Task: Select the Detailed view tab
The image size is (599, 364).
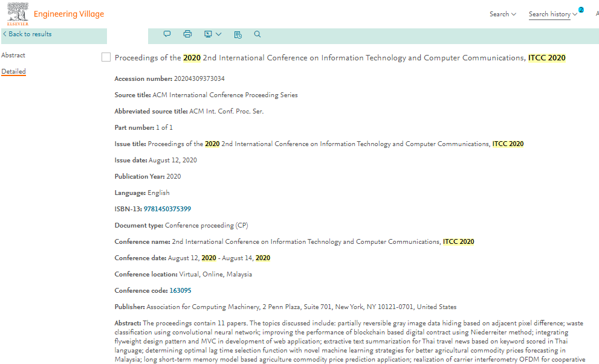Action: pos(13,71)
